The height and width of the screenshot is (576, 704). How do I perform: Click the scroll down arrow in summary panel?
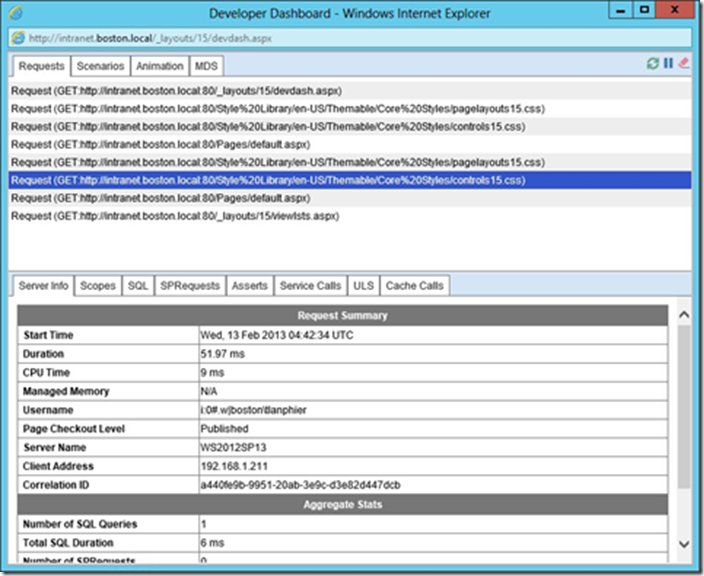[684, 544]
